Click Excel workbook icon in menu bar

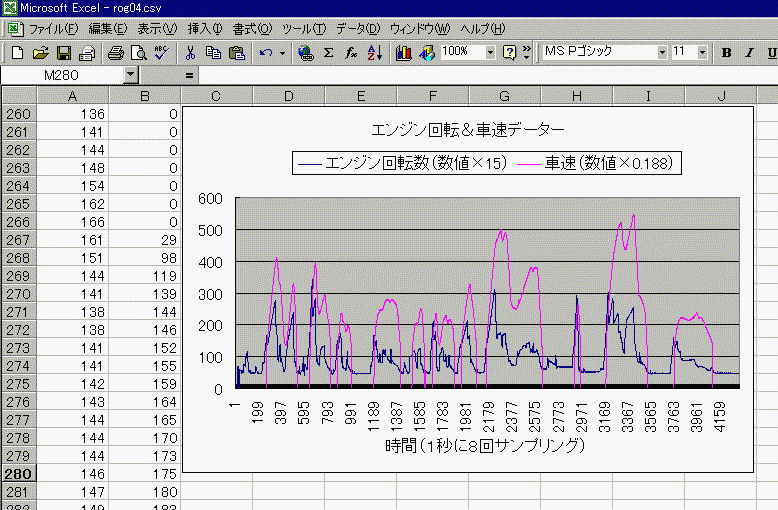15,28
